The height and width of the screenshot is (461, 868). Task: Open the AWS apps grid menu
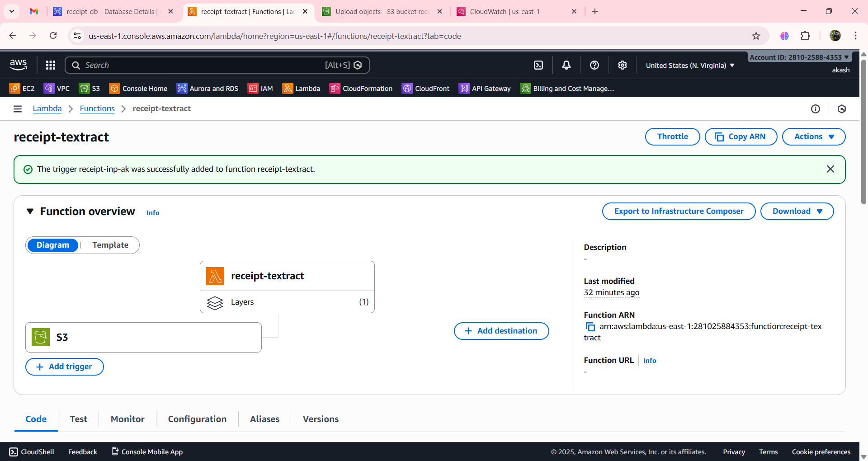pyautogui.click(x=50, y=65)
